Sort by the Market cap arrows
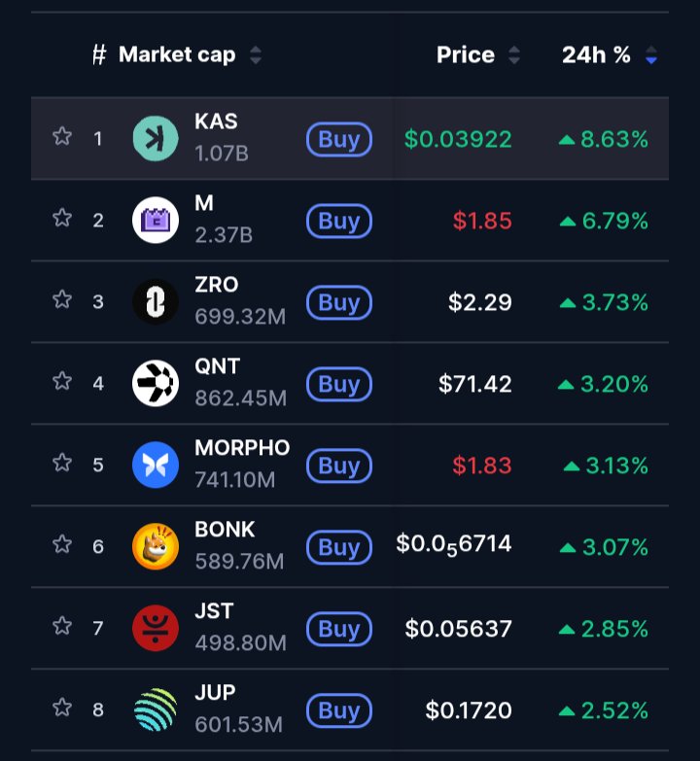The height and width of the screenshot is (761, 700). tap(255, 55)
